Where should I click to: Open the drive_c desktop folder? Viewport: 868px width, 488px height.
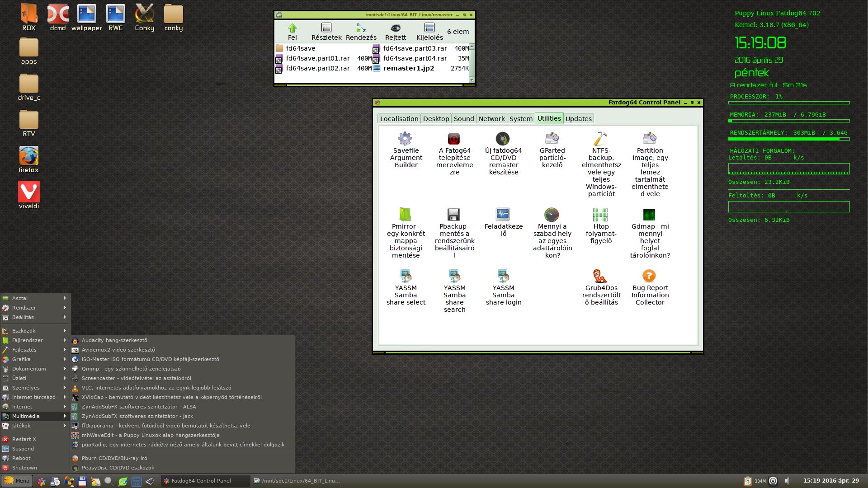click(28, 87)
